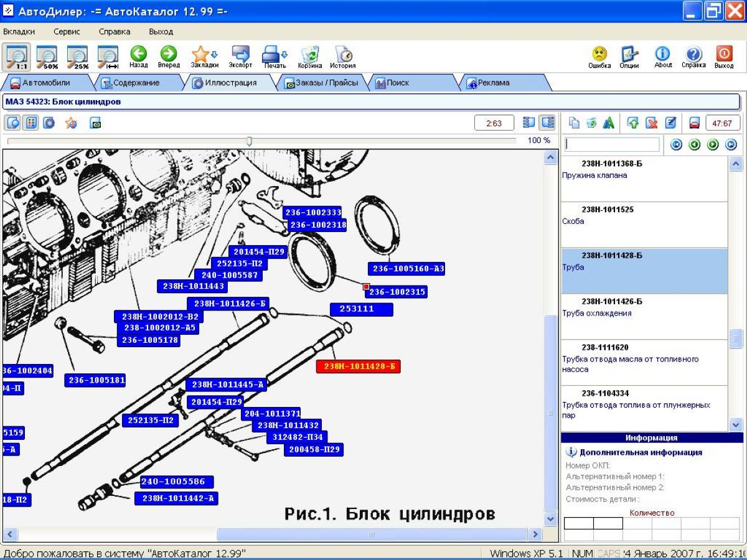Click the font letters A icon
Viewport: 747px width, 560px height.
pos(608,123)
